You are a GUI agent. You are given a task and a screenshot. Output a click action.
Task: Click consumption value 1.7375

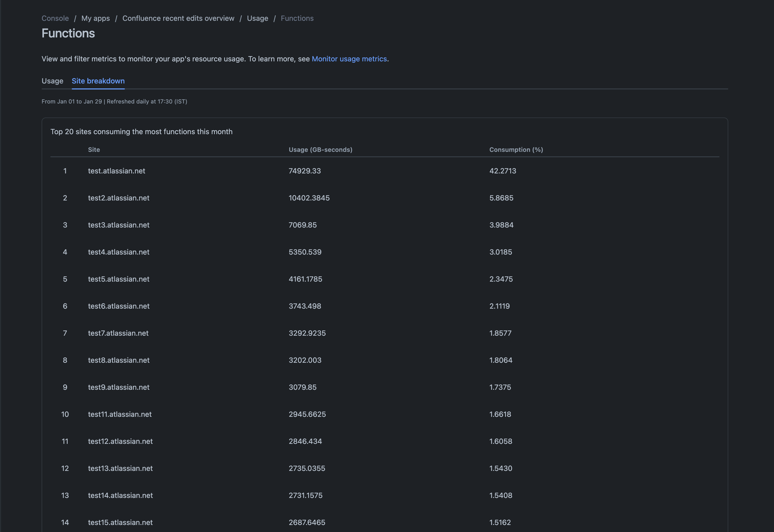click(500, 387)
